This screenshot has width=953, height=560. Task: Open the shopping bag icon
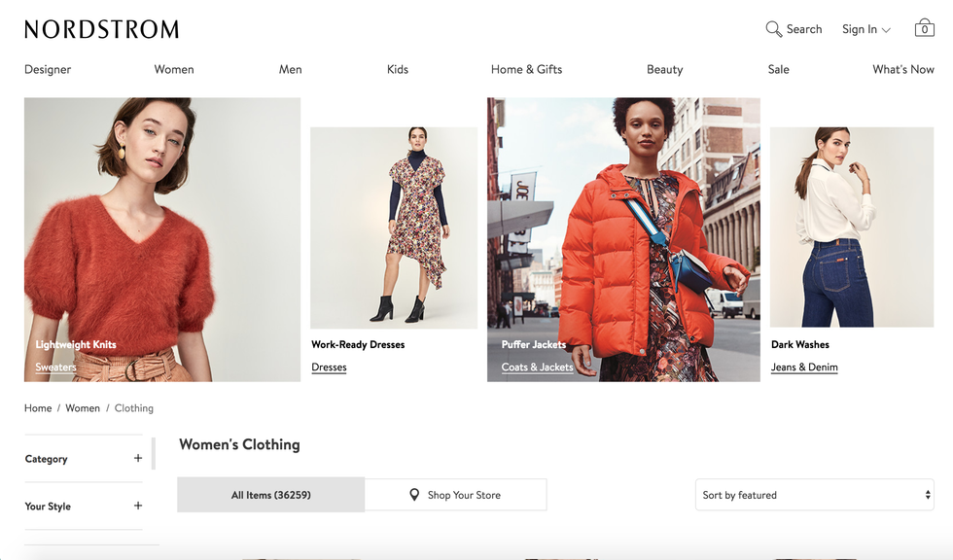(x=924, y=28)
